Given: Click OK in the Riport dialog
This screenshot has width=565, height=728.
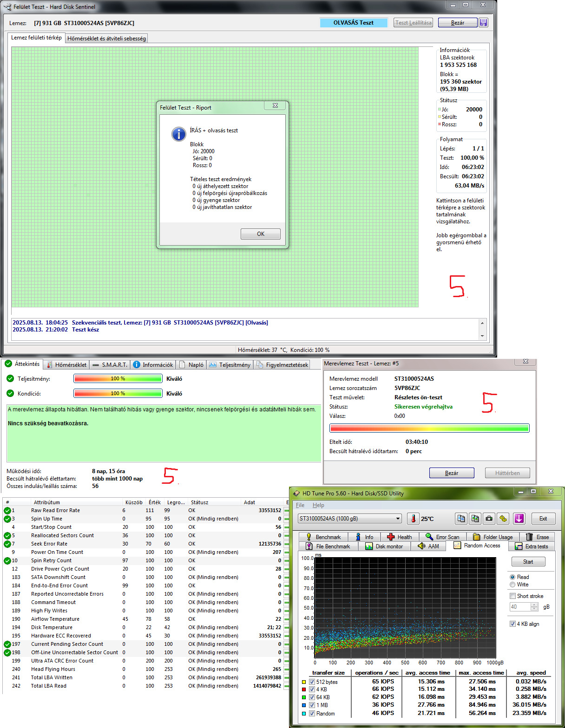Looking at the screenshot, I should coord(261,234).
